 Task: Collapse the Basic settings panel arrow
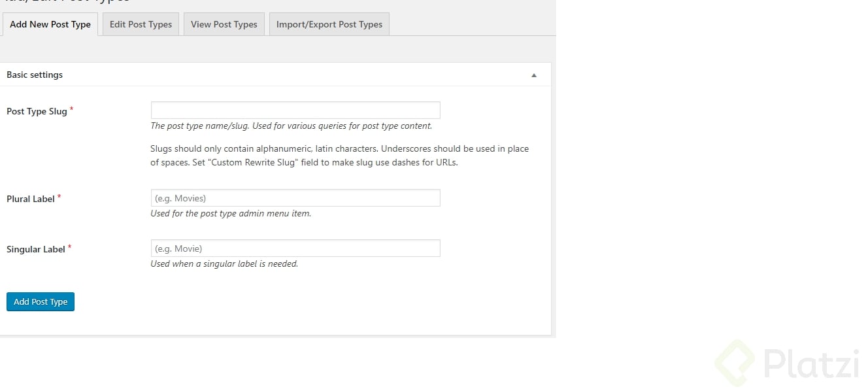(534, 75)
